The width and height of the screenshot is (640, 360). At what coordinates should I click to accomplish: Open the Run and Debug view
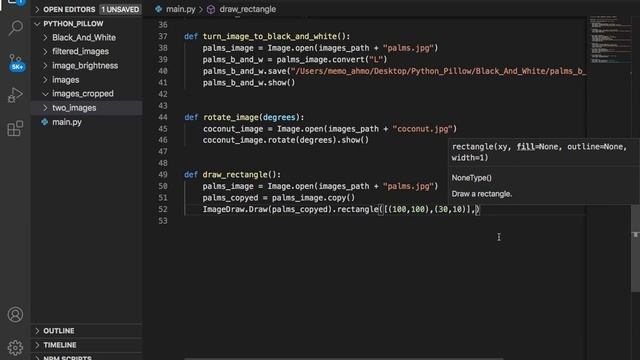(x=15, y=95)
